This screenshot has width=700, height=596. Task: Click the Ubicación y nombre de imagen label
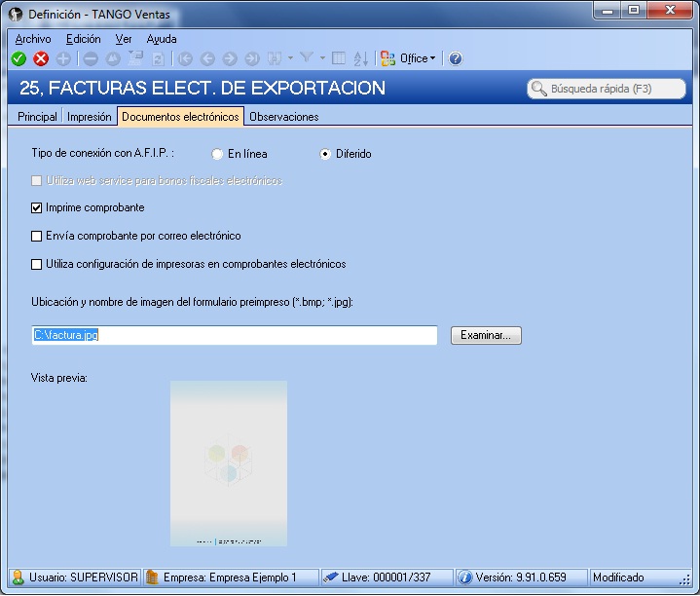point(192,302)
